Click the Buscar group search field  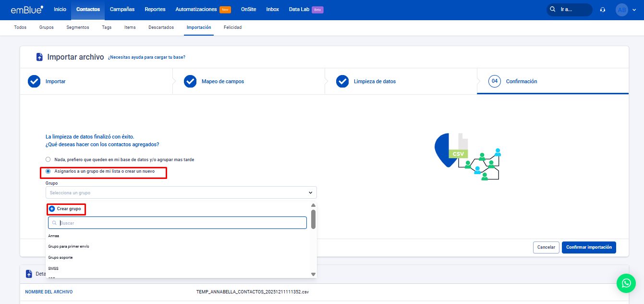pyautogui.click(x=177, y=223)
